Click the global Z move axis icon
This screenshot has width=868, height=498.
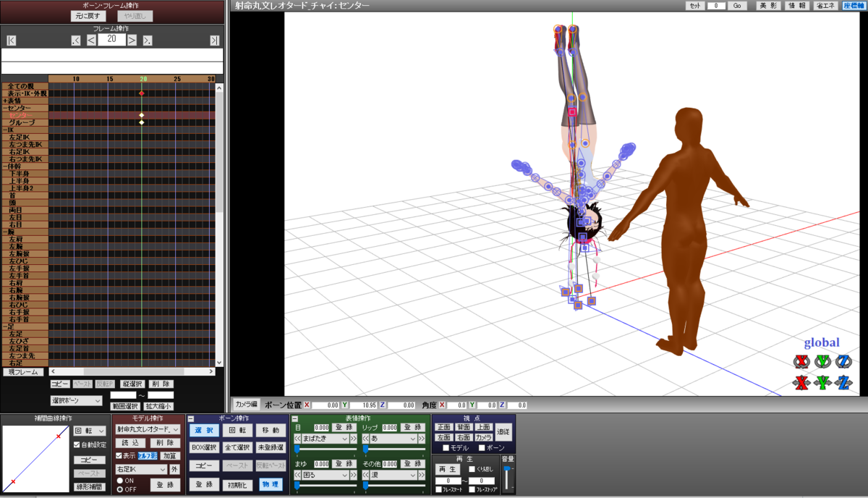[843, 382]
